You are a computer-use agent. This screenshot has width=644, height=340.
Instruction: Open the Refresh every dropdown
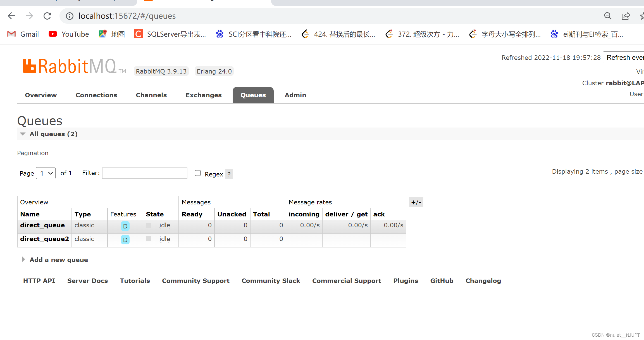624,58
